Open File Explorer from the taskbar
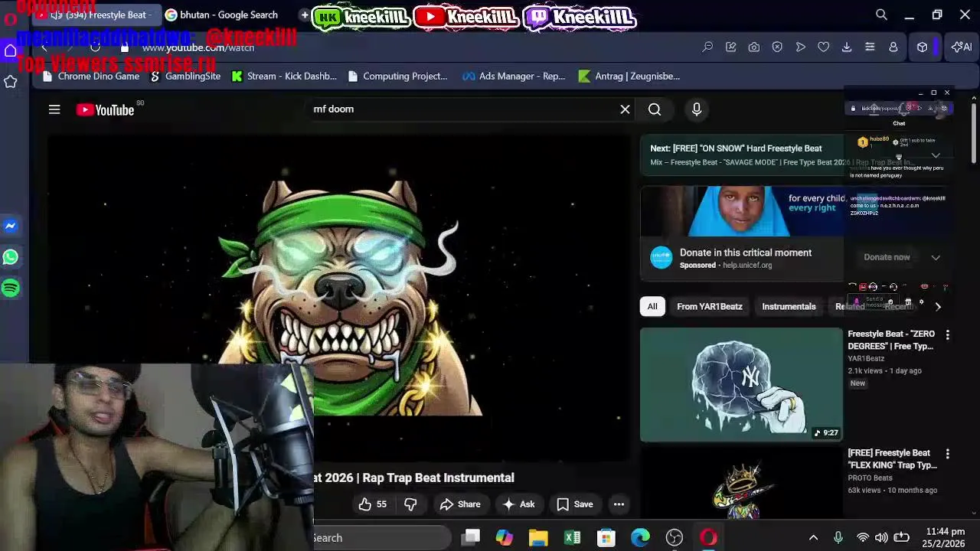This screenshot has height=551, width=980. [538, 538]
